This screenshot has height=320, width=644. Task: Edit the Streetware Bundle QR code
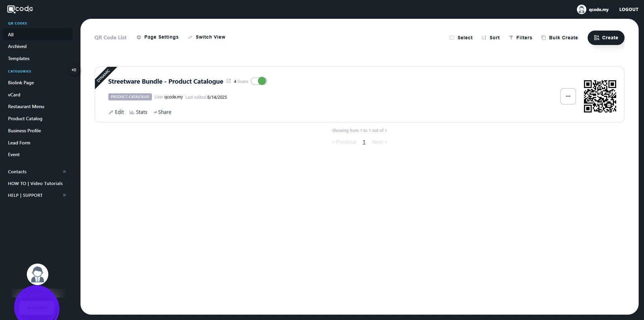(x=116, y=112)
